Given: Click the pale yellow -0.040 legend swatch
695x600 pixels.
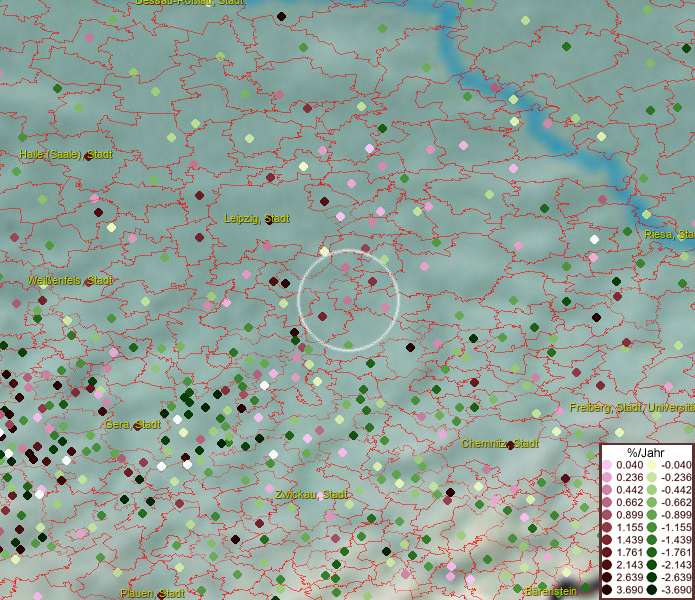Looking at the screenshot, I should coord(652,465).
